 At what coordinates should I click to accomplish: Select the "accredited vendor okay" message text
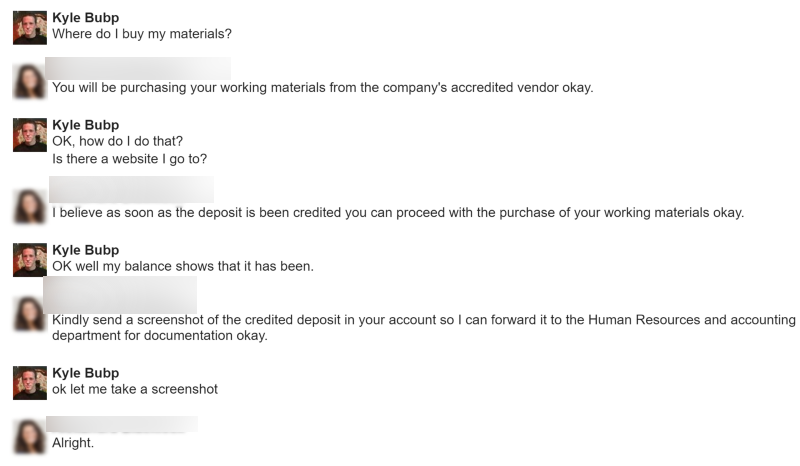coord(322,88)
